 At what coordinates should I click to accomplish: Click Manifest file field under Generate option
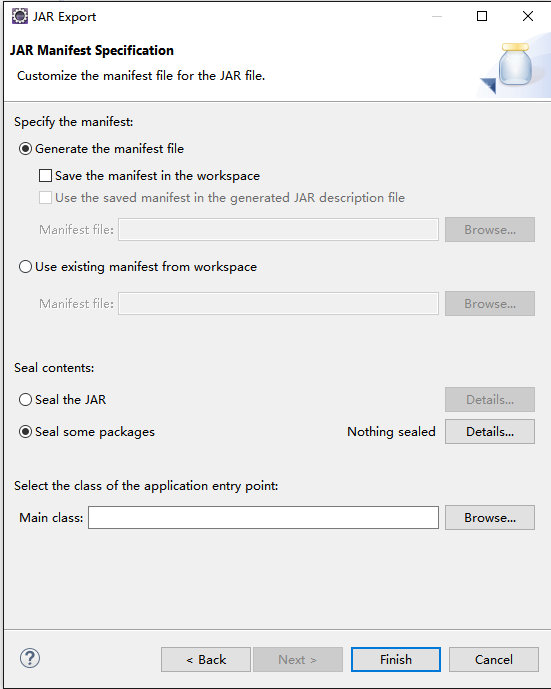[279, 229]
